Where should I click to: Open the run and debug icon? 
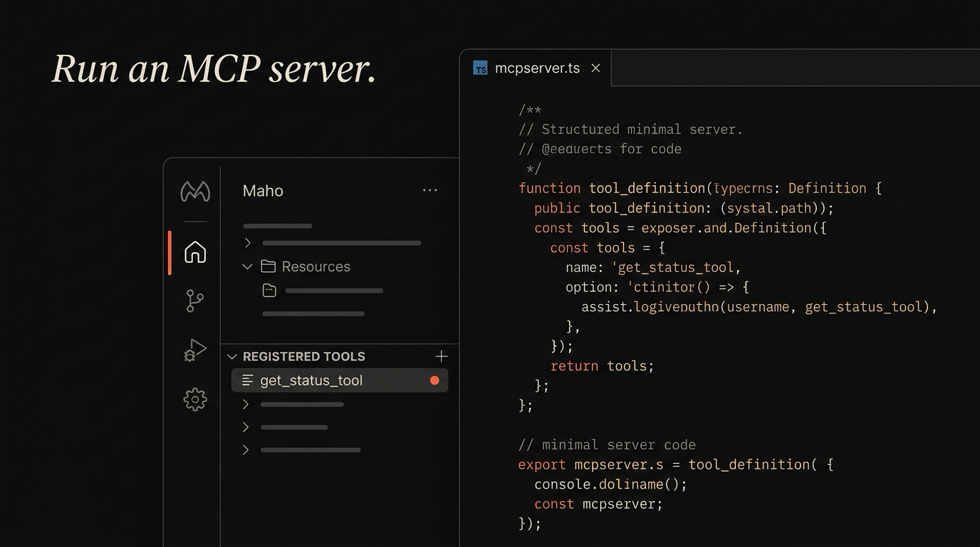[195, 350]
